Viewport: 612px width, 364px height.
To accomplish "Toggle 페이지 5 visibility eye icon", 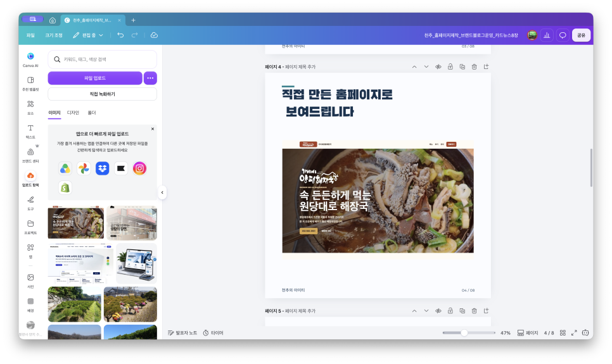I will tap(438, 311).
